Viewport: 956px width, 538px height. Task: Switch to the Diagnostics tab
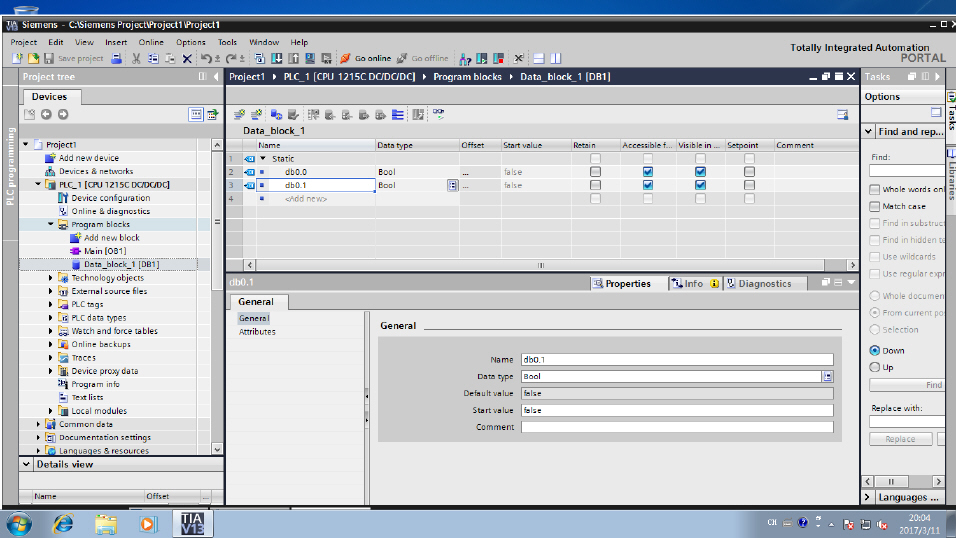765,284
